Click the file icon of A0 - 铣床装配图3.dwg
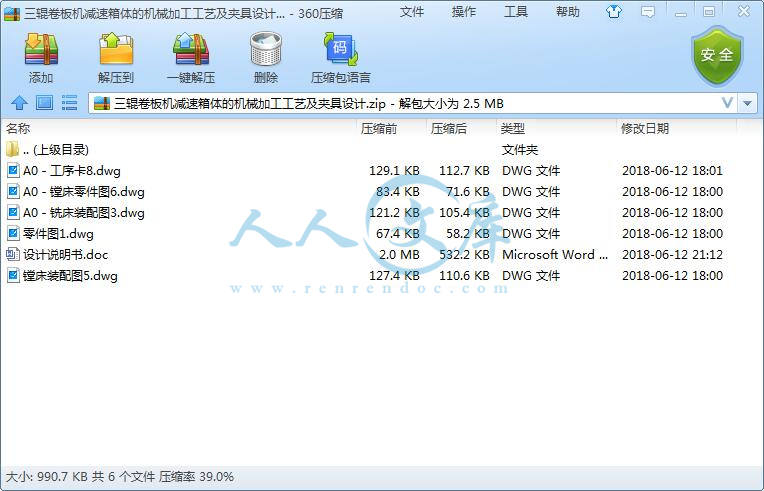This screenshot has width=764, height=491. [13, 212]
